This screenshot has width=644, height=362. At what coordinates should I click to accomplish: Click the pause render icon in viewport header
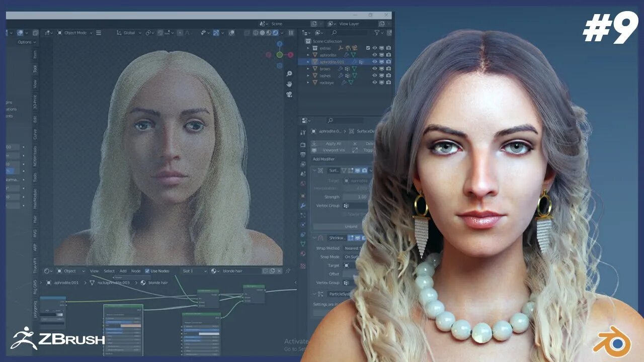coord(291,33)
